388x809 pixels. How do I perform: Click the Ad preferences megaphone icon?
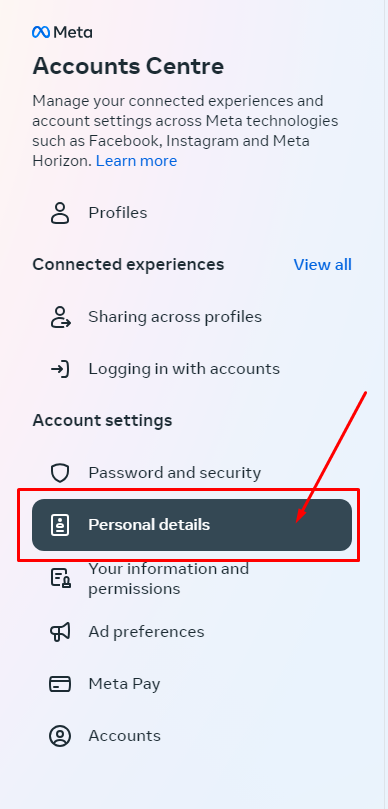(x=60, y=632)
